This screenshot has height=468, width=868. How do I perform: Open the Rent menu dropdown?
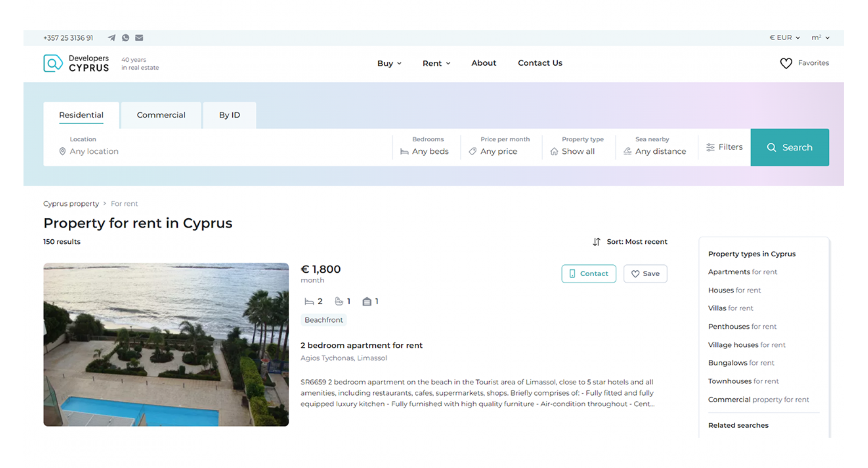point(436,63)
